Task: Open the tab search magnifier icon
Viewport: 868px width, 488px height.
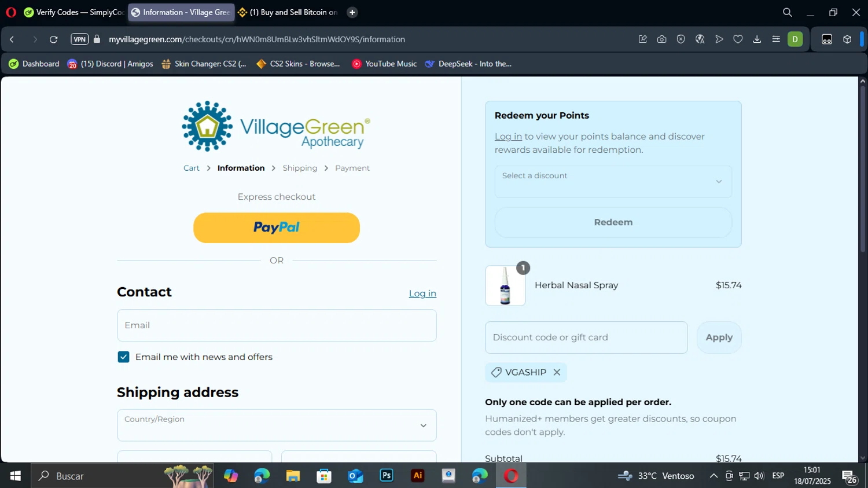Action: (787, 12)
